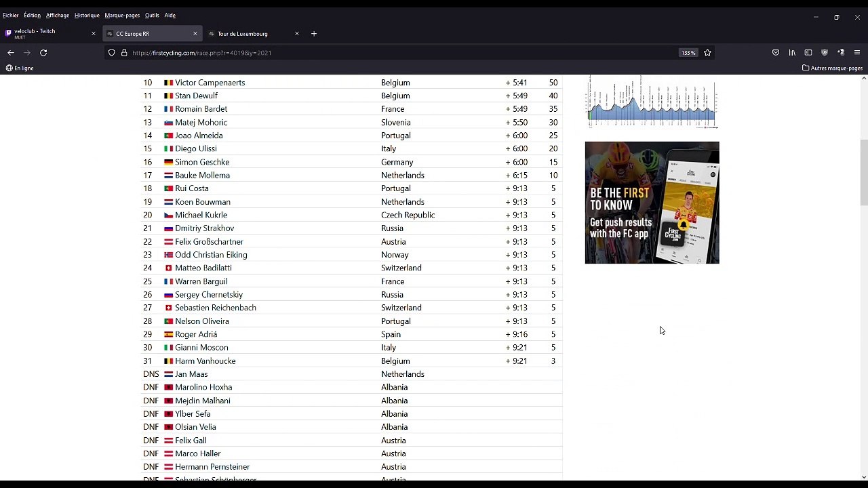Open rider Gianni Moscon
Viewport: 868px width, 488px height.
pos(201,348)
